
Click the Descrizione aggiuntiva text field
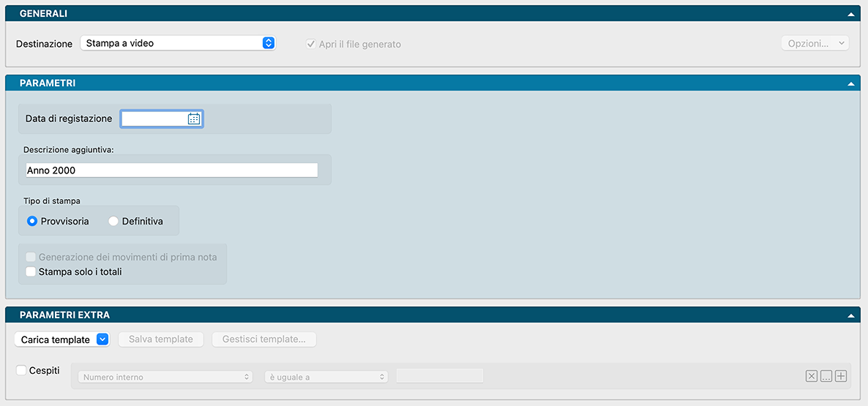[x=171, y=170]
